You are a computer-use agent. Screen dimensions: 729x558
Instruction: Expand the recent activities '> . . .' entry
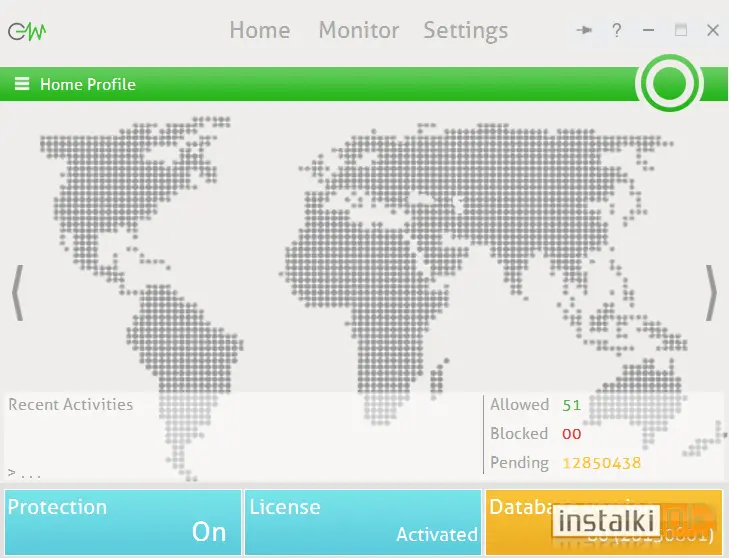coord(24,473)
